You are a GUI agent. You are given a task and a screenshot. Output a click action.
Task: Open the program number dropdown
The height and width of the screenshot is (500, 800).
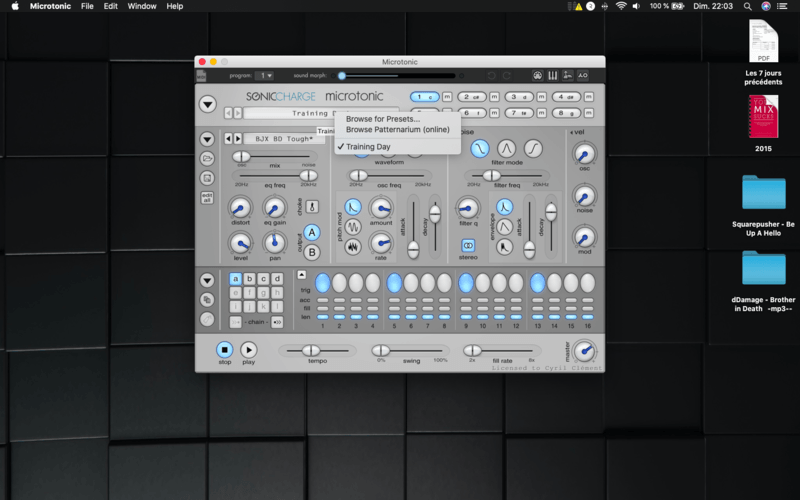click(264, 76)
